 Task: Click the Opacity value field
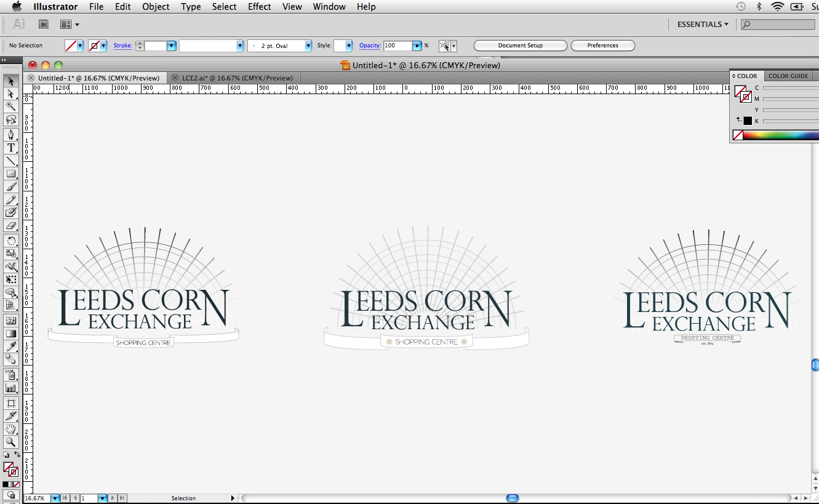pos(398,46)
